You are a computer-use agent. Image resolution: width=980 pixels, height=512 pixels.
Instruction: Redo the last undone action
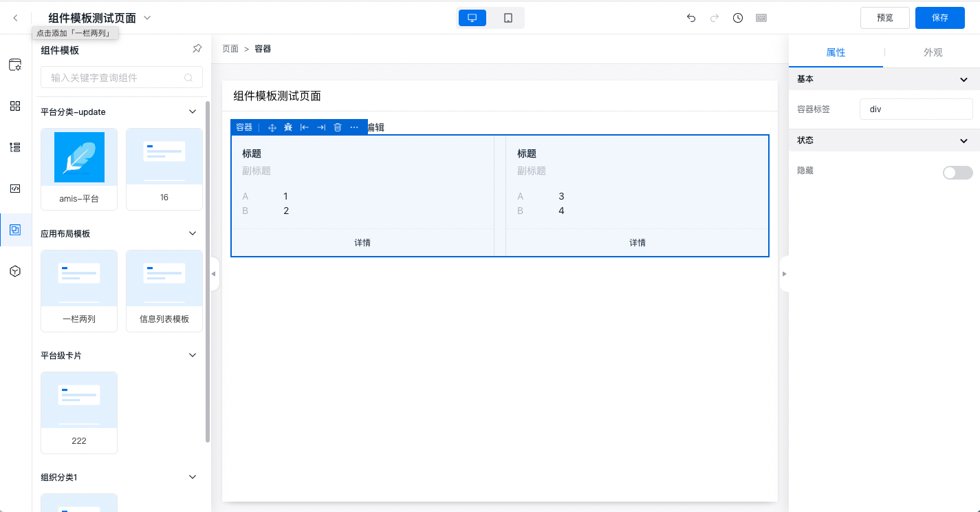[715, 18]
